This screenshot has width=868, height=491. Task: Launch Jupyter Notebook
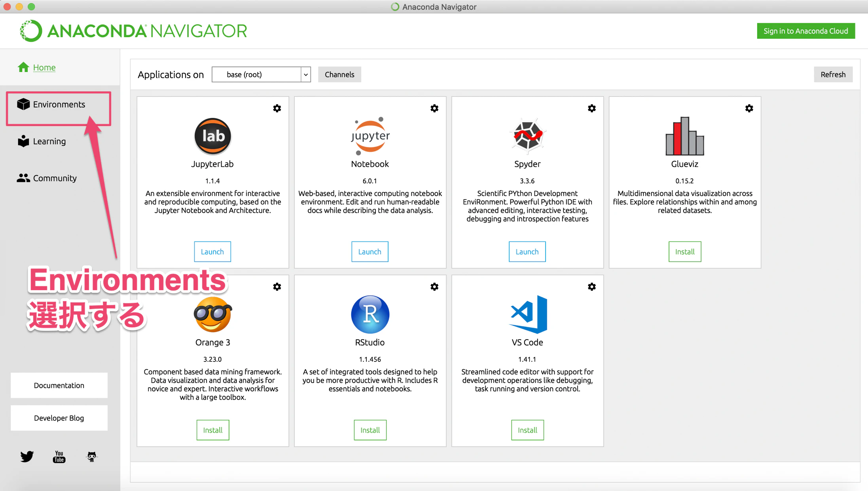click(x=370, y=251)
